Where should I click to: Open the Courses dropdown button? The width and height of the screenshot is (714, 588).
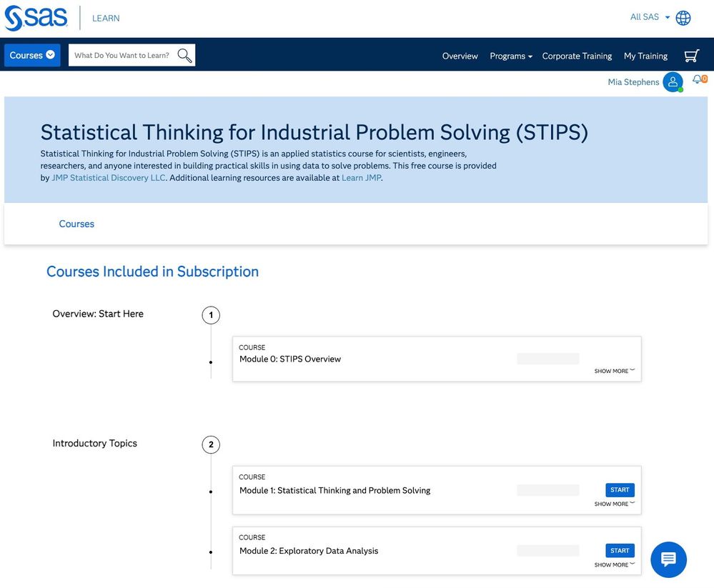coord(32,56)
